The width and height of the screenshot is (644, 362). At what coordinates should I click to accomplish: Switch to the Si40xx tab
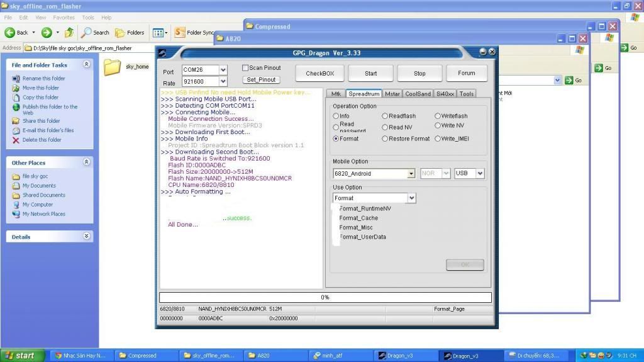[445, 94]
